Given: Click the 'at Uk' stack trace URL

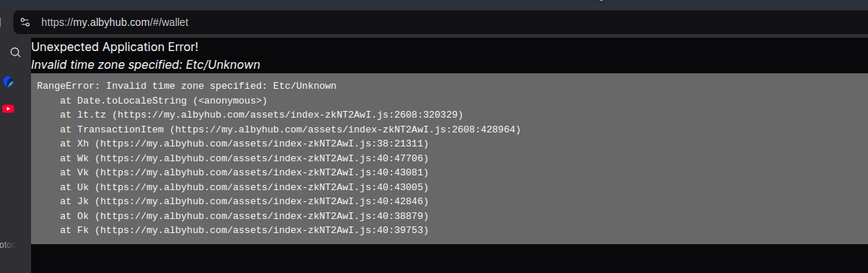Looking at the screenshot, I should (x=262, y=187).
